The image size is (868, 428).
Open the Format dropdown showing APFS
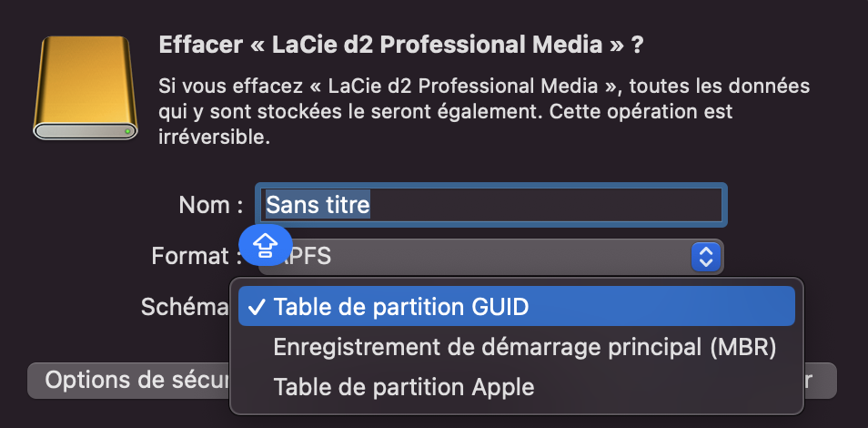(x=491, y=257)
